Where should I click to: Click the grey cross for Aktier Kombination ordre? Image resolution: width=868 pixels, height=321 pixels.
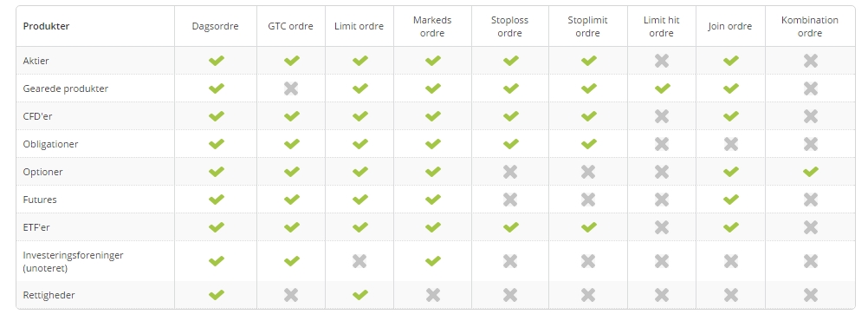(811, 61)
